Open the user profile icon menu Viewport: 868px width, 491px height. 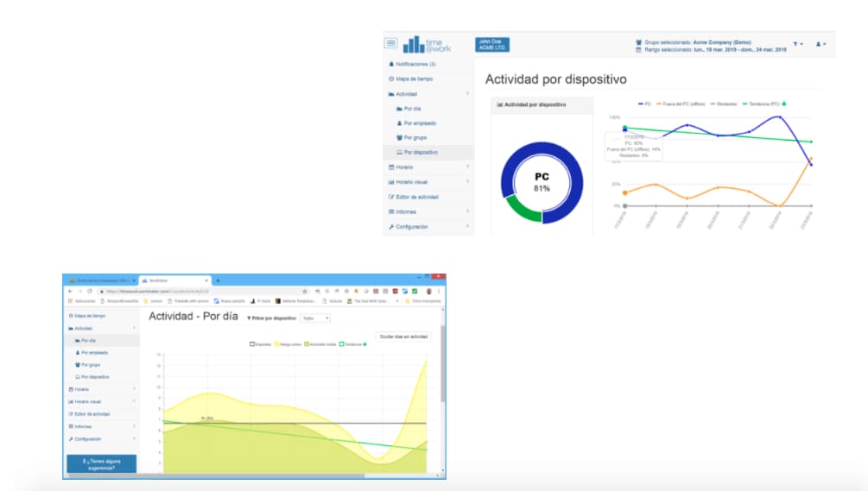click(x=822, y=44)
